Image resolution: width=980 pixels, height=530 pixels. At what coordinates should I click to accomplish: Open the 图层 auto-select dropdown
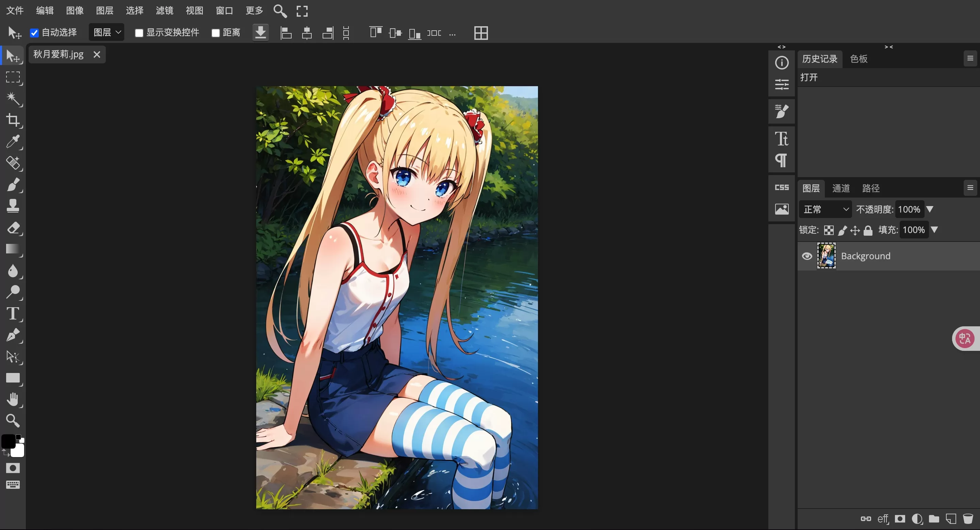click(106, 32)
